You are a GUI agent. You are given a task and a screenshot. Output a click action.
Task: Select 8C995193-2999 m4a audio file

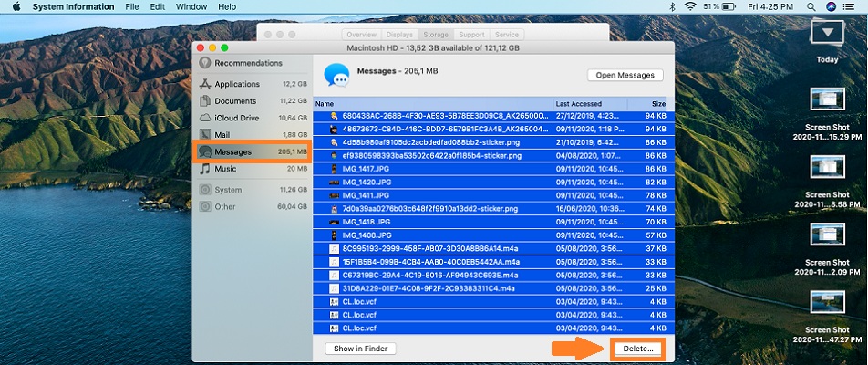[494, 248]
